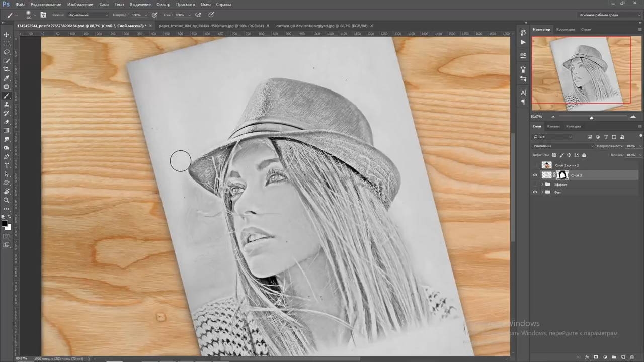Switch to the Коррекция tab
Image resolution: width=644 pixels, height=362 pixels.
(x=566, y=30)
